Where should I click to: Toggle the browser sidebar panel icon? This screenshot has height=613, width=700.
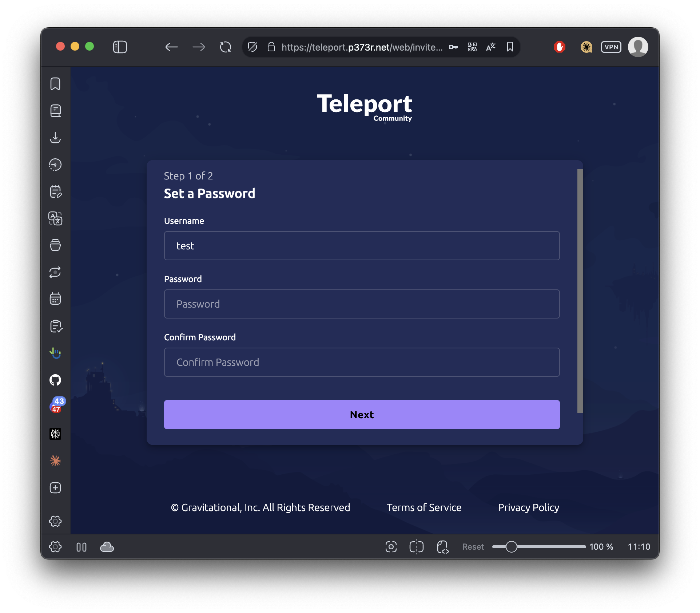(x=120, y=47)
